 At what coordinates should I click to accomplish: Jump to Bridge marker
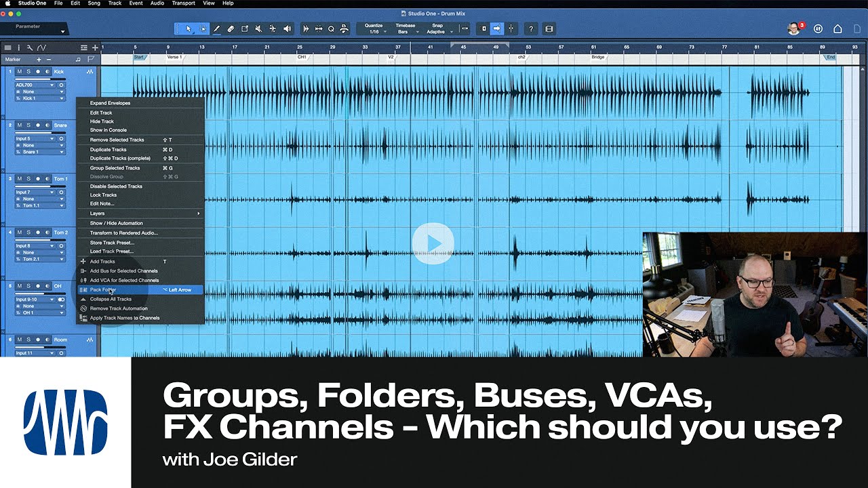point(597,58)
